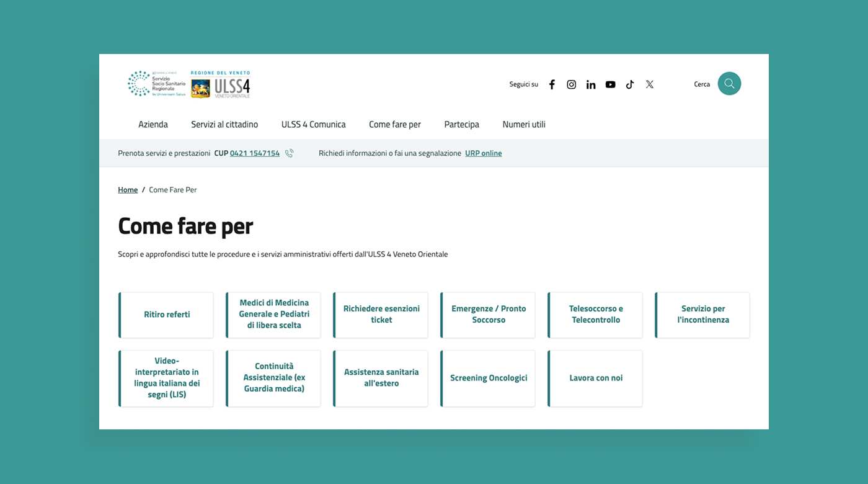
Task: Open the TikTok icon
Action: point(630,84)
